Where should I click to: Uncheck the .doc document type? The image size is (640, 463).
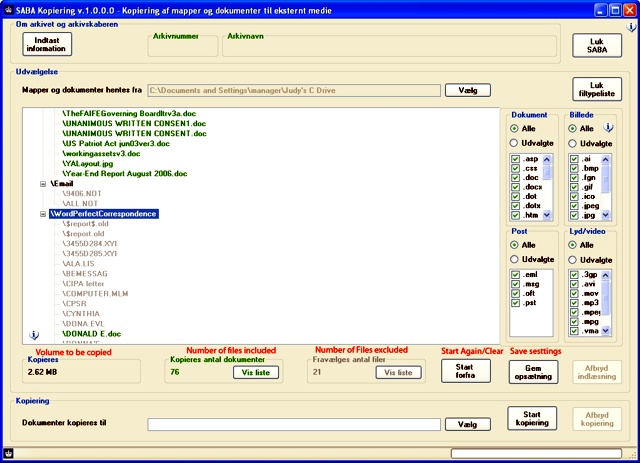pyautogui.click(x=516, y=178)
